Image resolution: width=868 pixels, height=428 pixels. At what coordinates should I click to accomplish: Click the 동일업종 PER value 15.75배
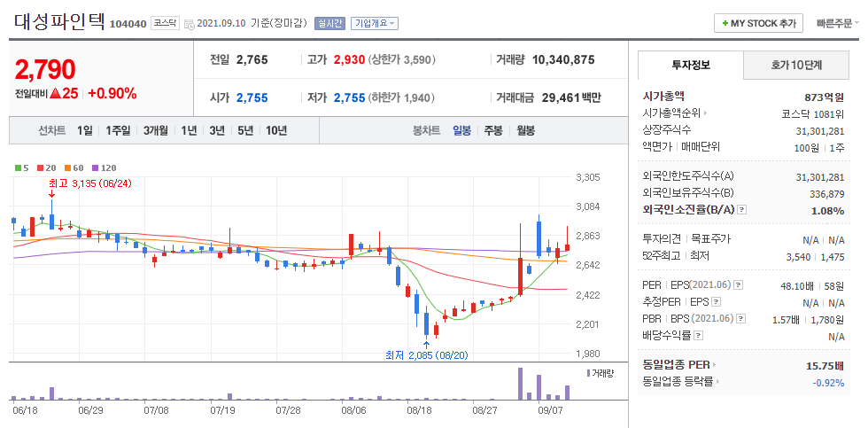825,365
